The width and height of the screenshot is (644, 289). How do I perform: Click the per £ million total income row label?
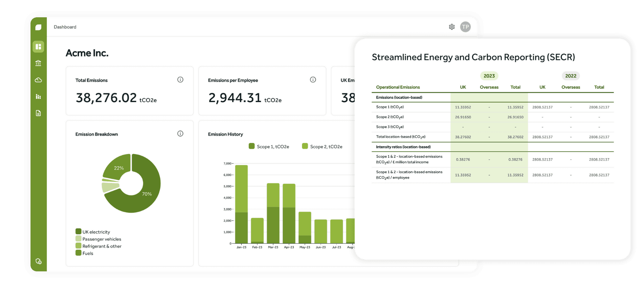[x=409, y=159]
